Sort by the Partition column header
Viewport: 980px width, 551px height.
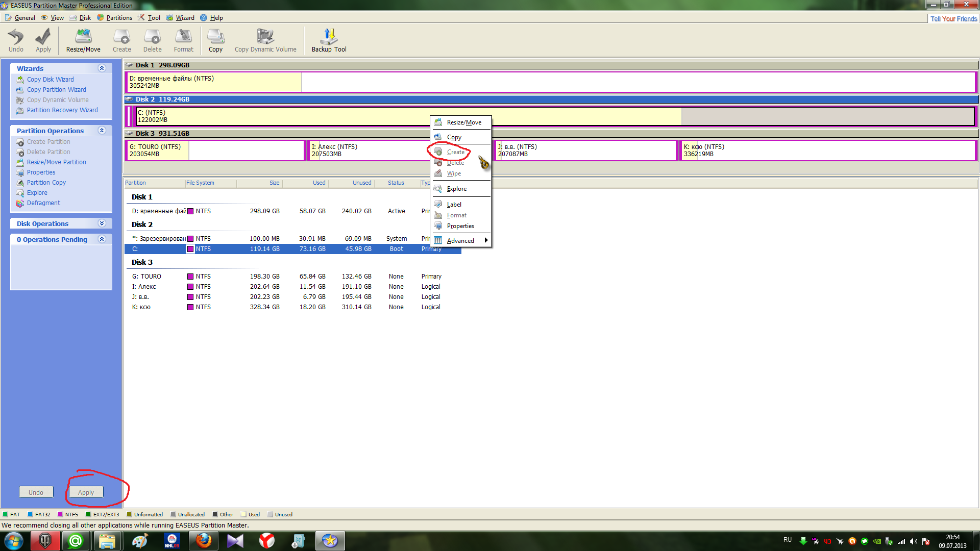click(x=154, y=183)
